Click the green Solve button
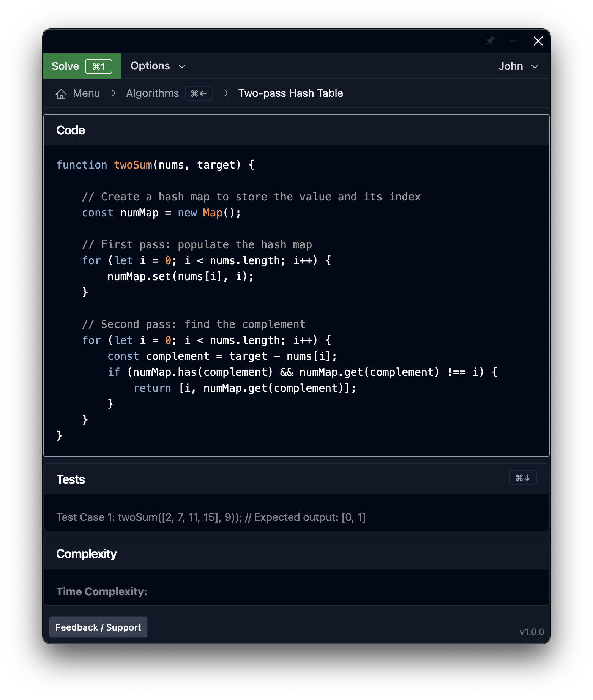The image size is (593, 700). click(x=82, y=66)
